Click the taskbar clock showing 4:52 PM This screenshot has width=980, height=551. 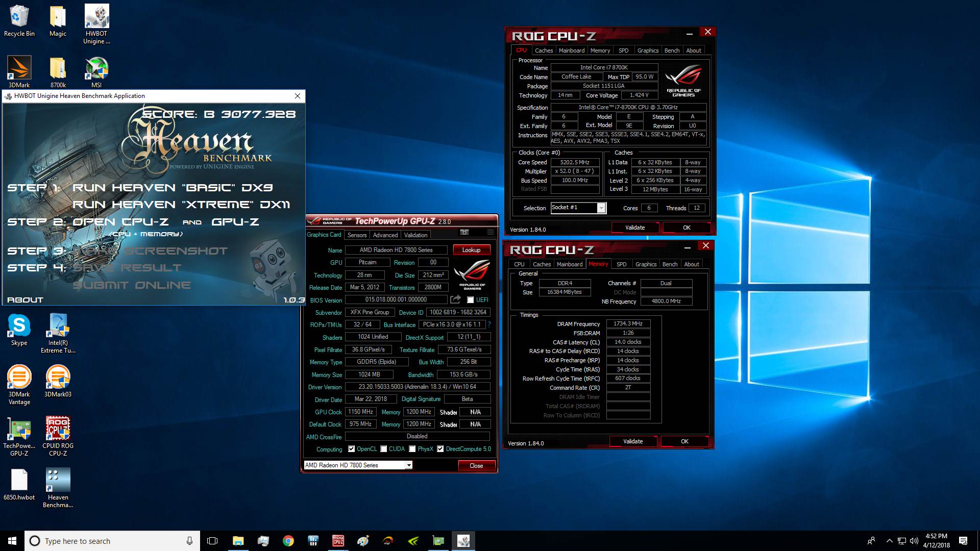tap(936, 541)
